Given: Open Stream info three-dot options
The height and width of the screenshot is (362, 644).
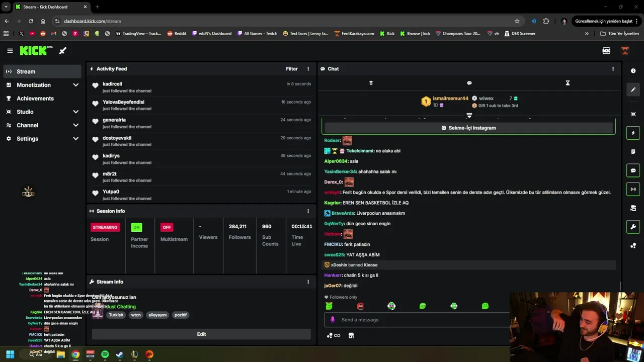Looking at the screenshot, I should tap(308, 282).
